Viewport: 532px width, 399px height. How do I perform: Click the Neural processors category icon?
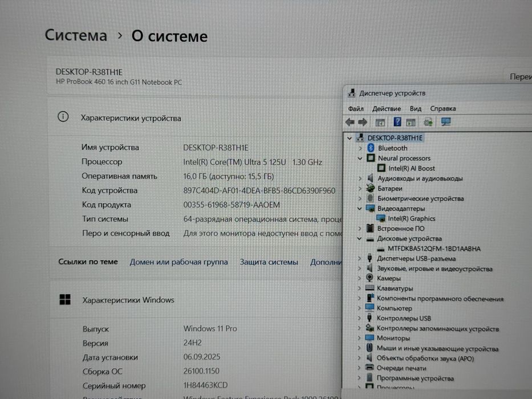click(371, 158)
